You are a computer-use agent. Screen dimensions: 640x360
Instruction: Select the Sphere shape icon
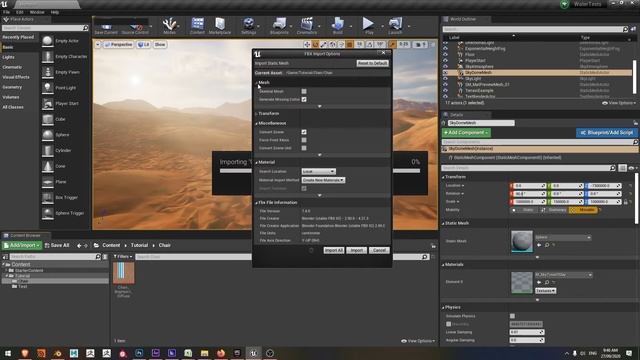tap(48, 135)
